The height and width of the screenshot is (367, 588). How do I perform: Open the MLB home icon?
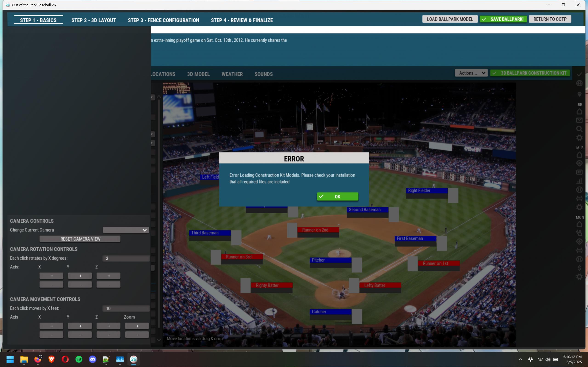pos(579,155)
